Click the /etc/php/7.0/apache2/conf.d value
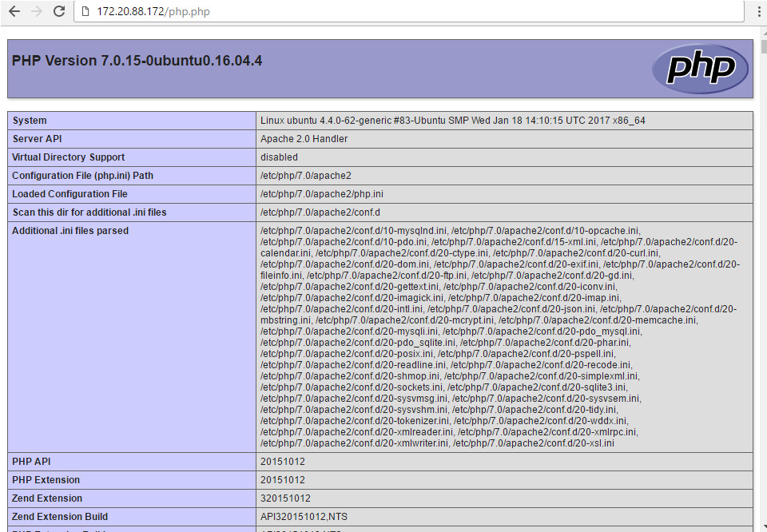The height and width of the screenshot is (532, 767). pos(320,212)
